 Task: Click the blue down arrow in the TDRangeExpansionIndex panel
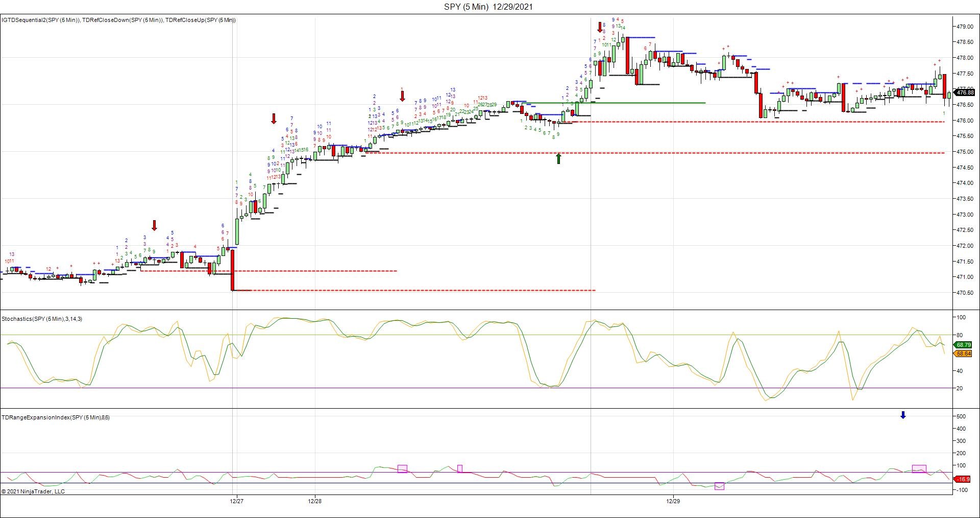(903, 415)
